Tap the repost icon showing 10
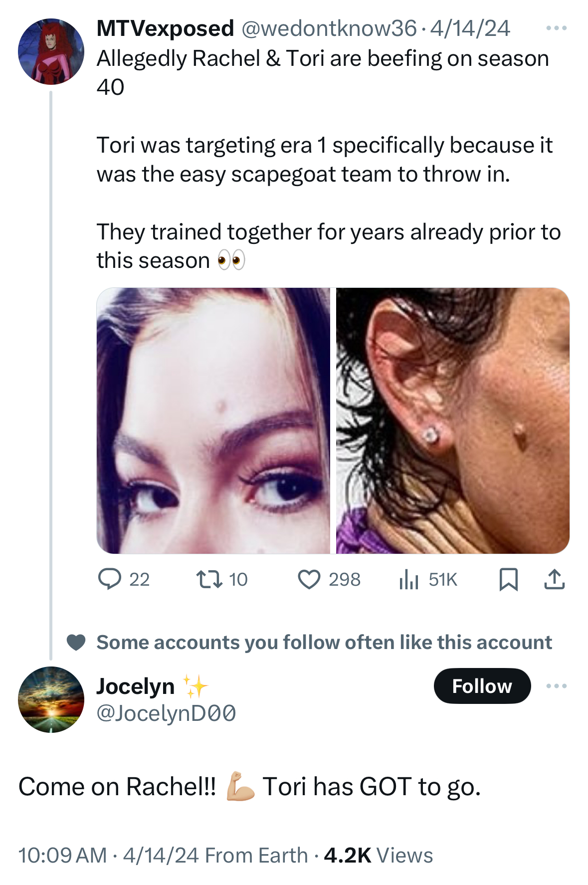588x885 pixels. tap(209, 580)
